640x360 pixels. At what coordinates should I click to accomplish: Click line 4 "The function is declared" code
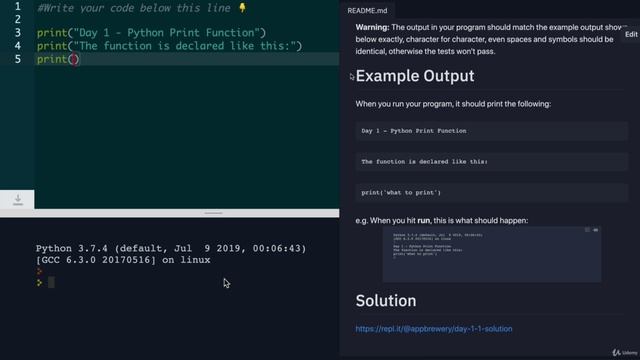(x=170, y=46)
